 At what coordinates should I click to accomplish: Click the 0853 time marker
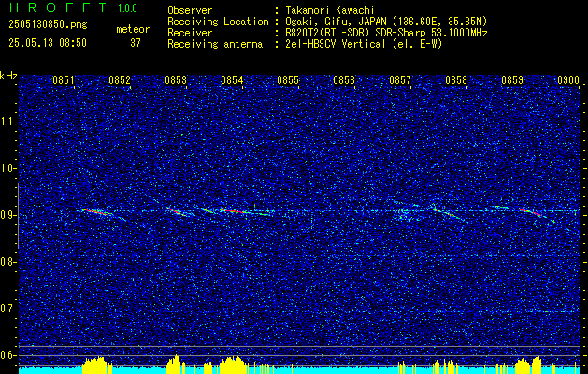coord(176,80)
